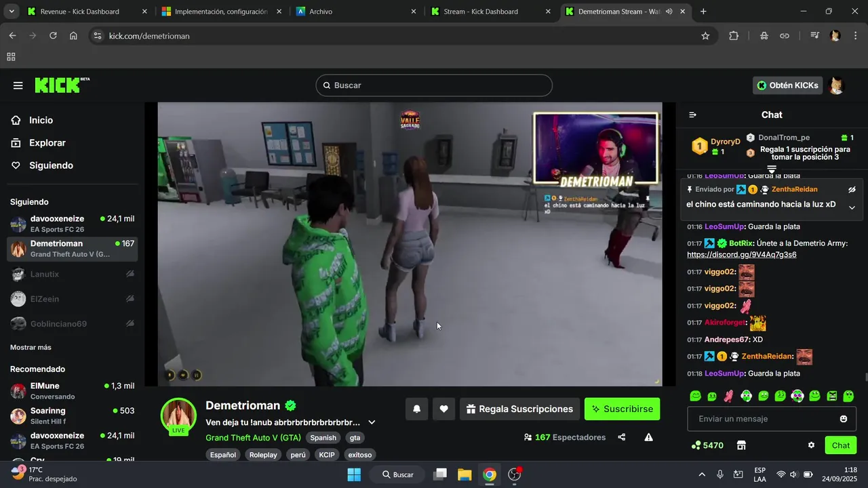This screenshot has height=488, width=868.
Task: Expand list with Mostrar más
Action: point(31,347)
